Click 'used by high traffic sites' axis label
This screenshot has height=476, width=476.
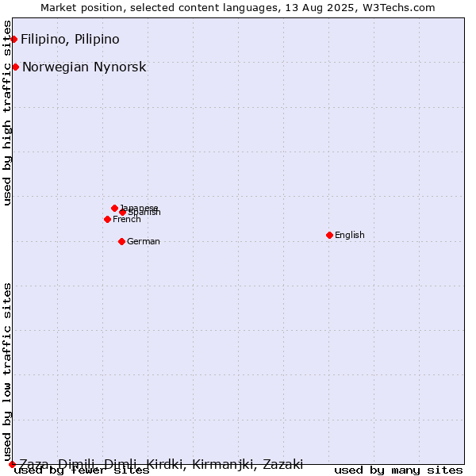tap(7, 113)
